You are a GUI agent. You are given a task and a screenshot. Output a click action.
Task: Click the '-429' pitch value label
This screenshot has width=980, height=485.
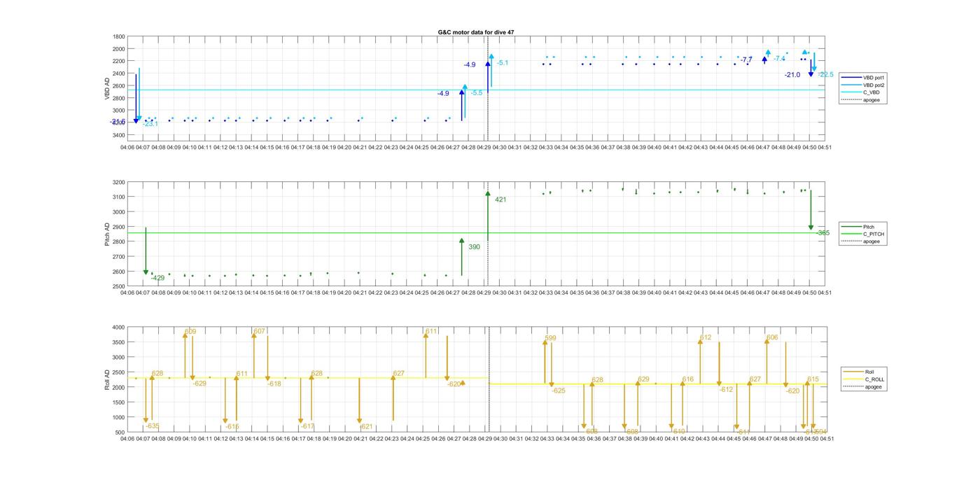tap(158, 279)
